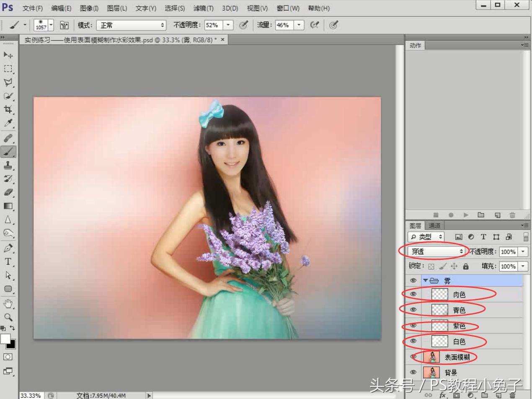Image resolution: width=532 pixels, height=399 pixels.
Task: Open the 滤镜(T) menu
Action: 203,8
